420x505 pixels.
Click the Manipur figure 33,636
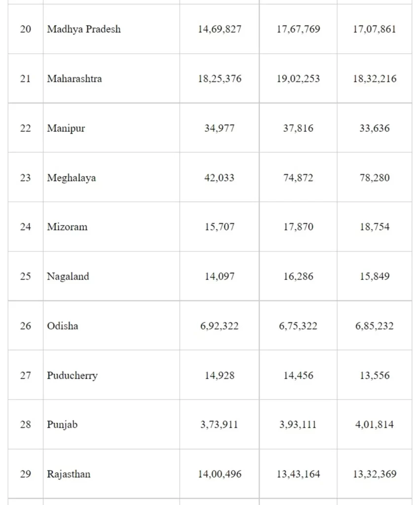point(375,128)
